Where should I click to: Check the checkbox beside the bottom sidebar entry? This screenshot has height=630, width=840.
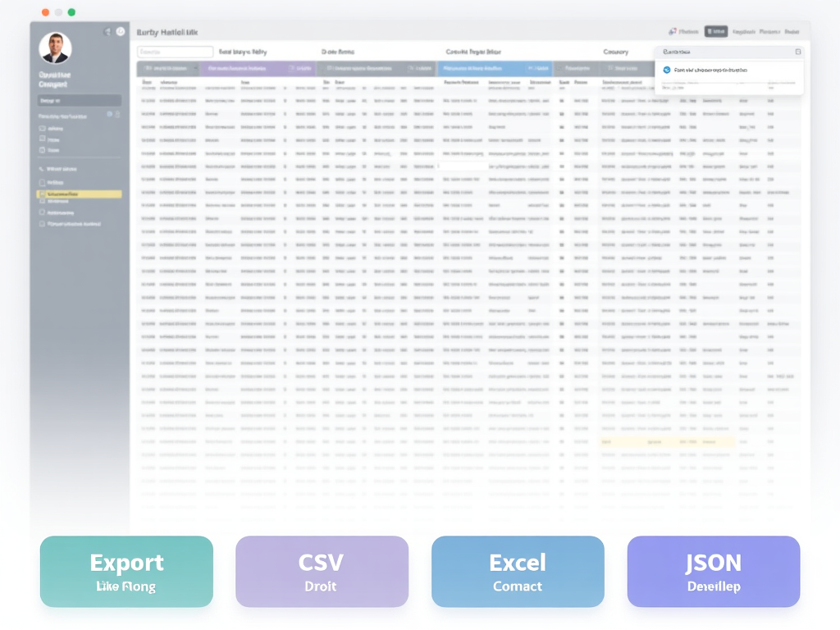click(41, 223)
